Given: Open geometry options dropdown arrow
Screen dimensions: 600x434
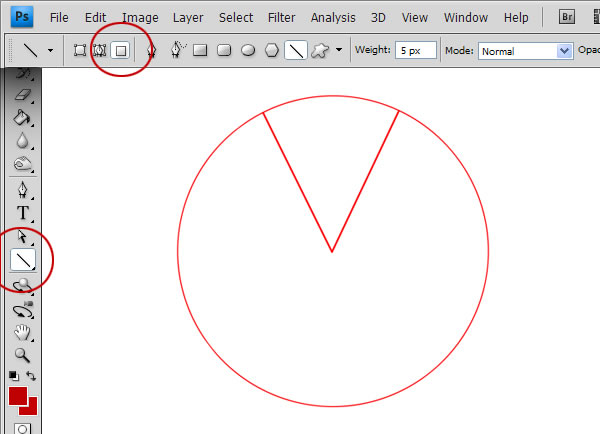Looking at the screenshot, I should point(339,50).
